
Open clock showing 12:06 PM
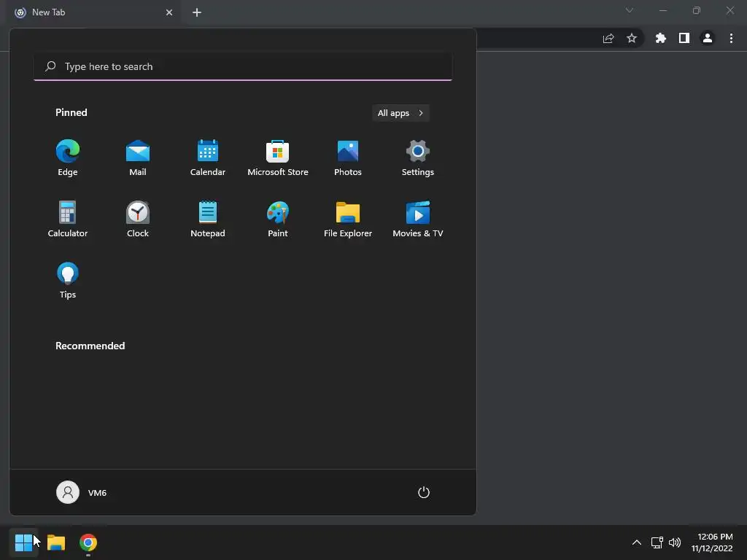[712, 542]
